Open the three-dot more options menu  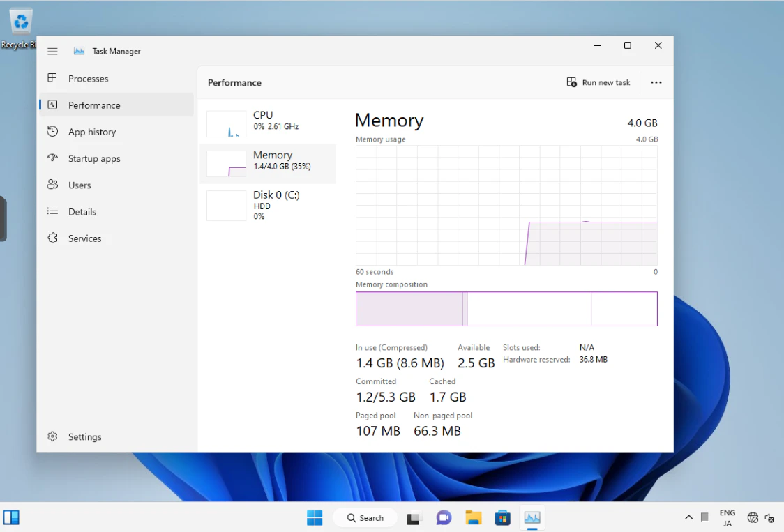(656, 82)
